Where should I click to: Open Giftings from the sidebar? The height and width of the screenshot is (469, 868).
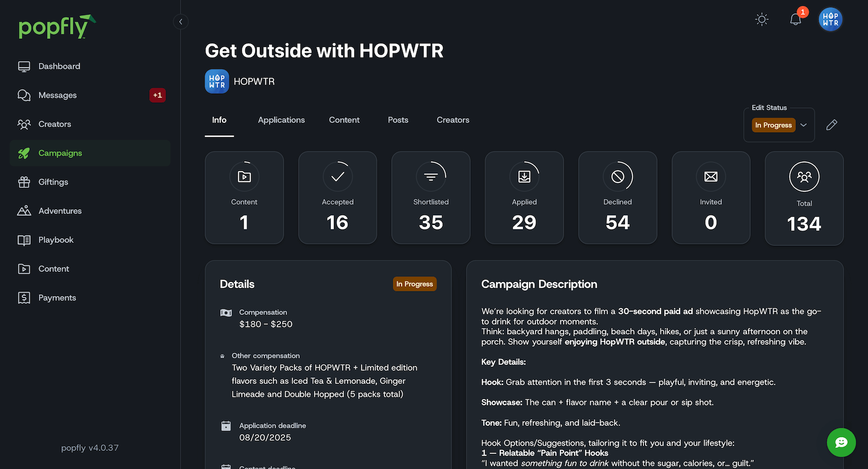pyautogui.click(x=90, y=182)
